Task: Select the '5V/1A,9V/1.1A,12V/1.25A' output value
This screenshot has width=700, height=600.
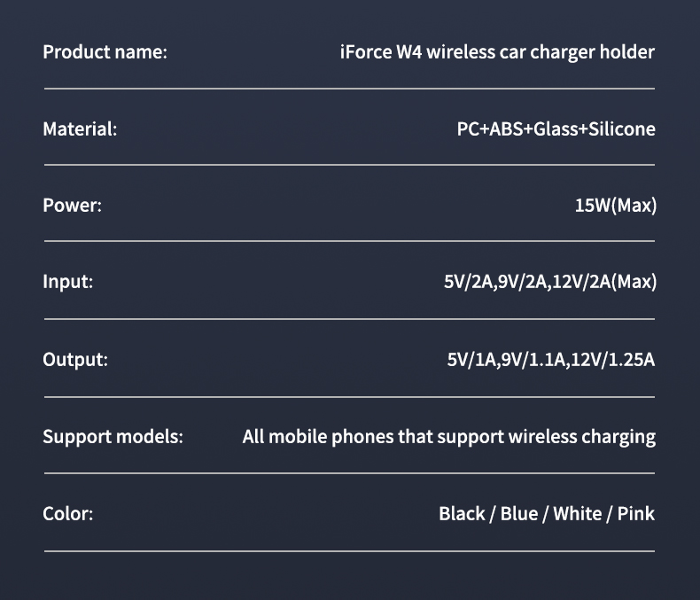Action: (x=551, y=360)
